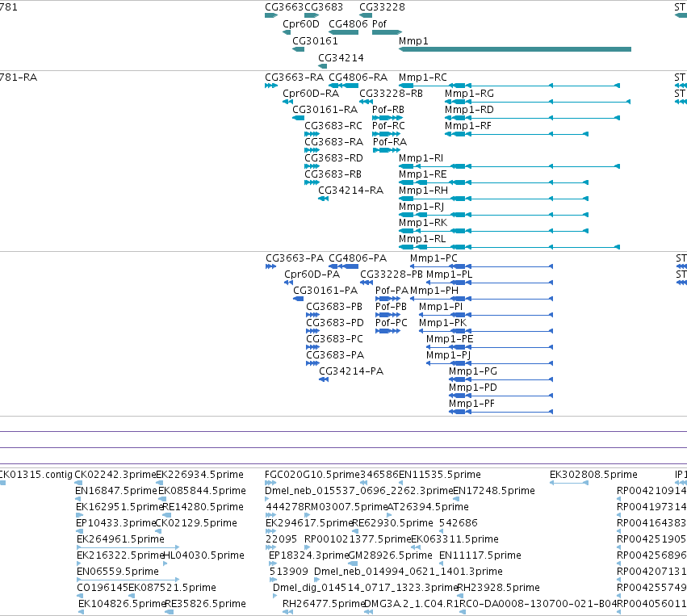Select protein Mmp1-PJ
Viewport: 687px width, 616px height.
pos(490,363)
